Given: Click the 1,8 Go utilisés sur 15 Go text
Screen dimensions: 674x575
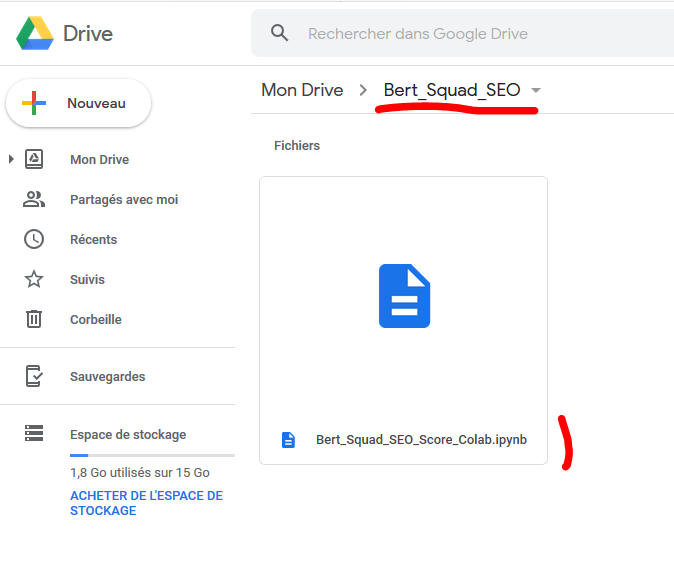Looking at the screenshot, I should 140,473.
